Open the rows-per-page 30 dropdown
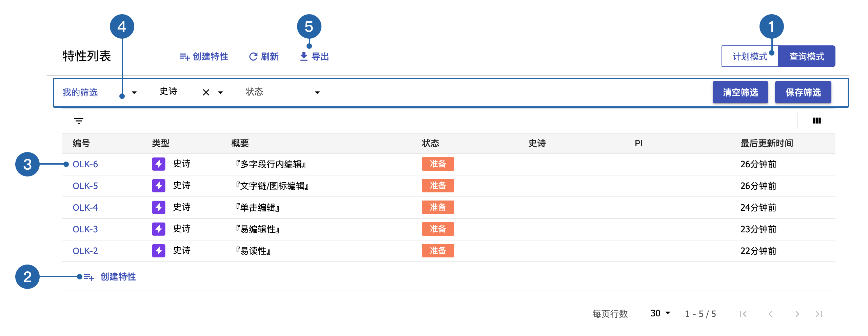Screen dimensions: 868x336 (x=660, y=313)
